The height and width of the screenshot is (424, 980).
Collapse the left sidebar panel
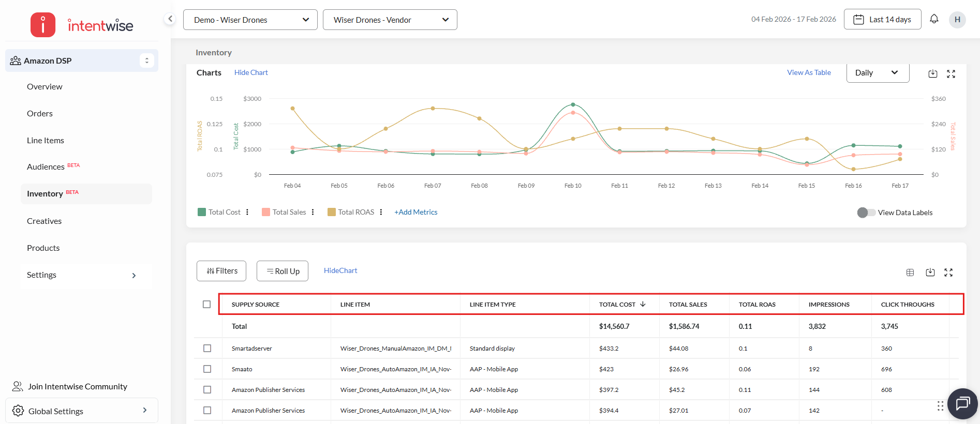170,19
